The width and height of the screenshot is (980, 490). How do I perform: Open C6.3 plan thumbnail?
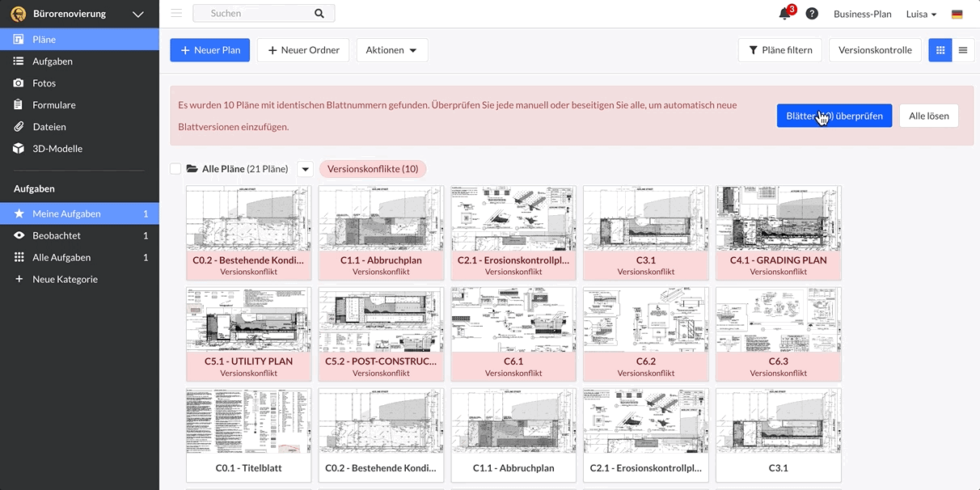click(779, 334)
